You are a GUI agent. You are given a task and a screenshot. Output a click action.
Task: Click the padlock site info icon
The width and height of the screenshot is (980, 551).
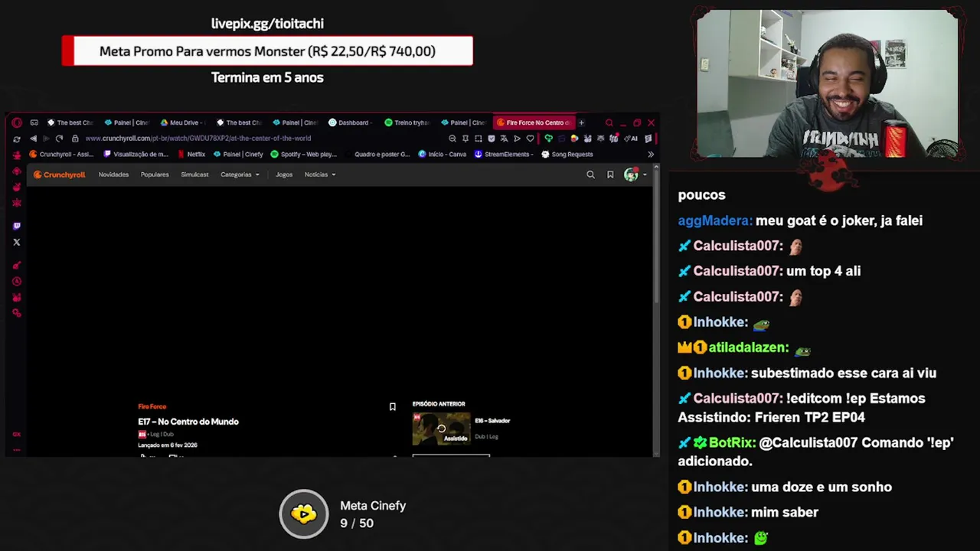(75, 139)
